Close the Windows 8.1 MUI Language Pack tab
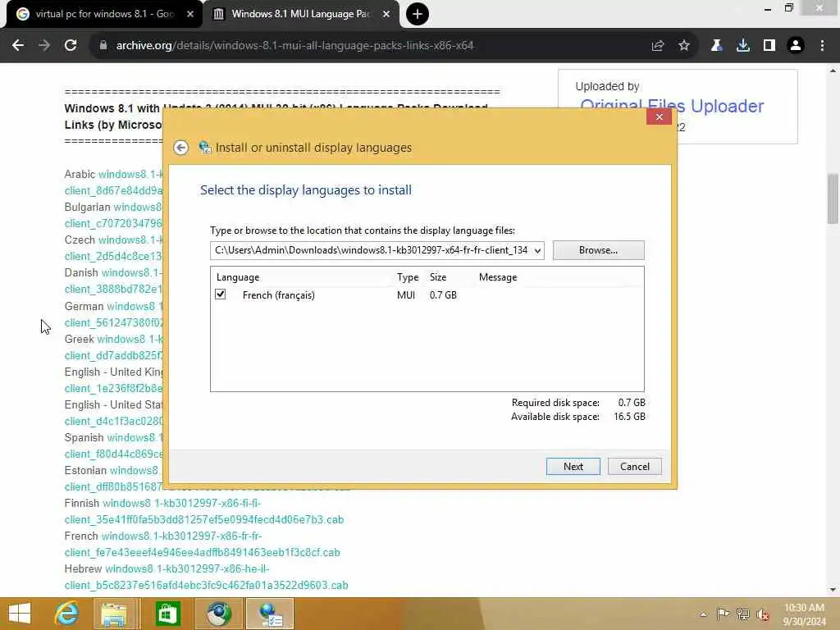 pos(386,14)
